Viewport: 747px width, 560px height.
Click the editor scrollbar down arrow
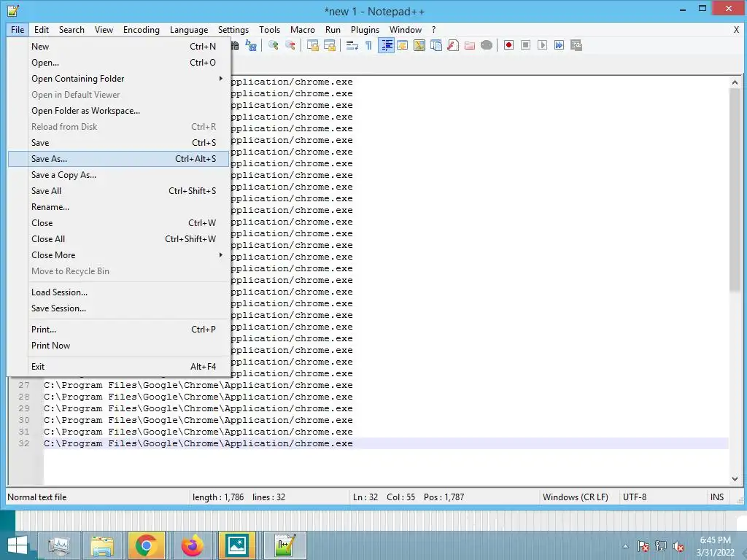[735, 479]
